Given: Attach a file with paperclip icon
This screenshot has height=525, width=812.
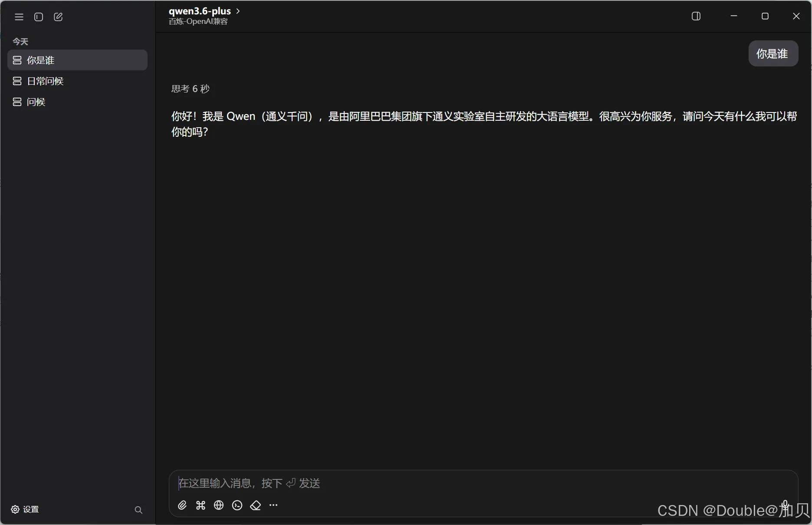Looking at the screenshot, I should (182, 505).
